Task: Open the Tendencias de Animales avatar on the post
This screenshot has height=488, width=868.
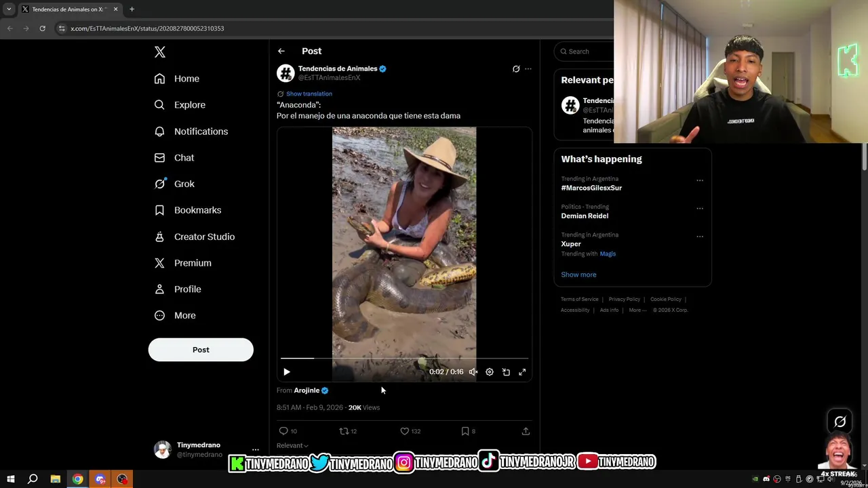Action: (285, 73)
